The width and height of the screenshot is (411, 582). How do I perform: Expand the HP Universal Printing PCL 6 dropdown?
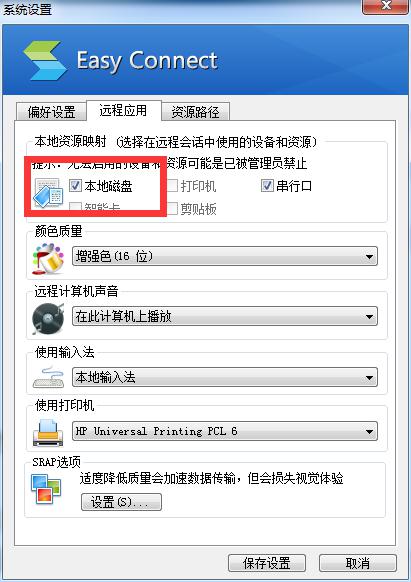tap(225, 431)
